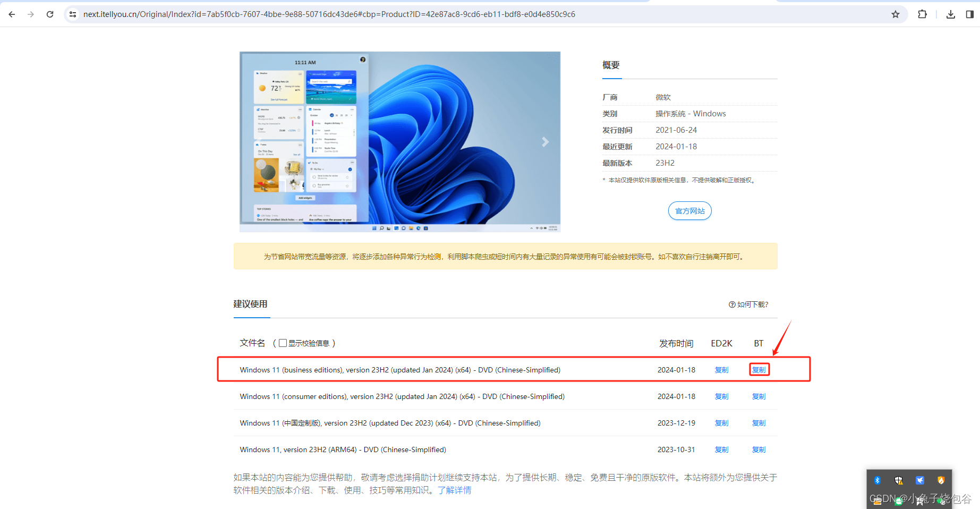Click the 2023-12-19 release date cell
The width and height of the screenshot is (980, 509).
[x=676, y=423]
